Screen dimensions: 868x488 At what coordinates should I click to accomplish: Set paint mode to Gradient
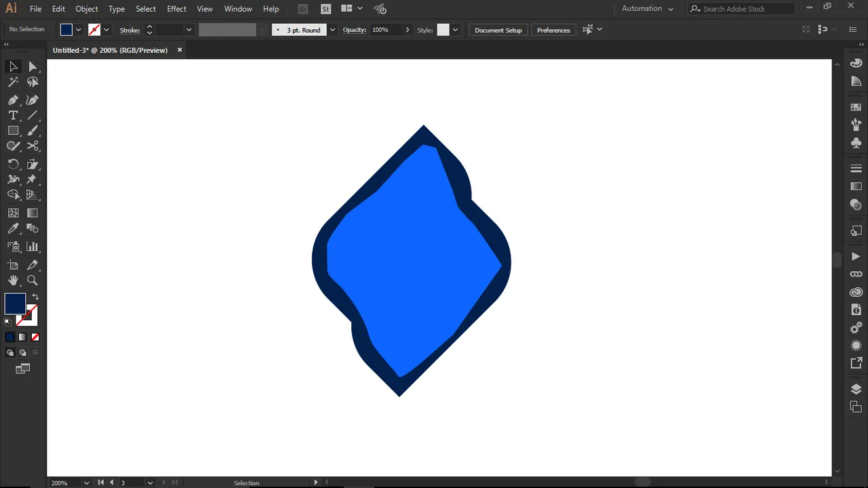pos(22,337)
